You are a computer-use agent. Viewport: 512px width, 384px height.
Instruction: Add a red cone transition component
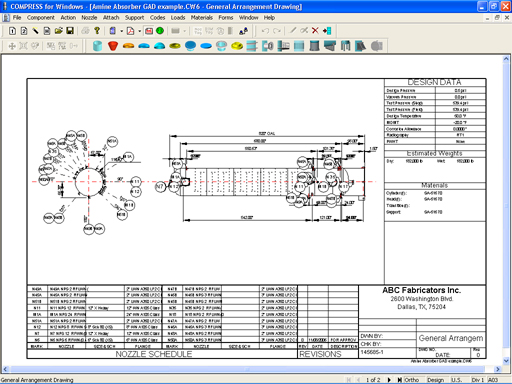113,46
